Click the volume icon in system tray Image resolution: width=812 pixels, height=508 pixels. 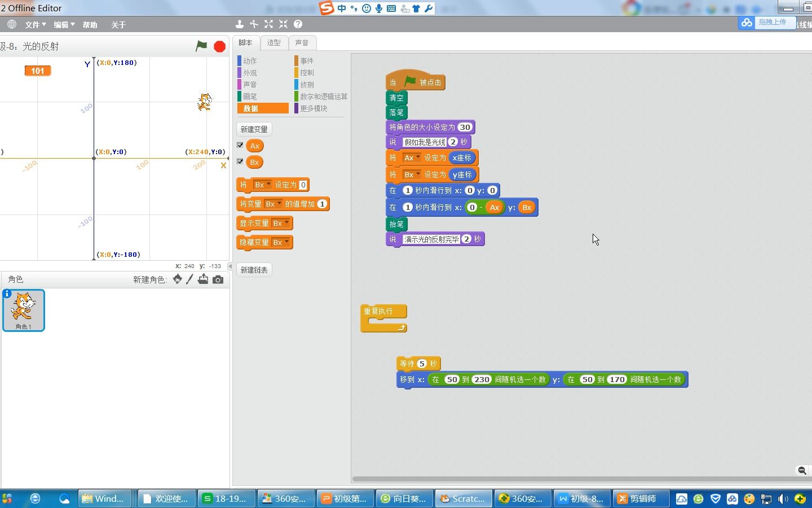[x=783, y=499]
